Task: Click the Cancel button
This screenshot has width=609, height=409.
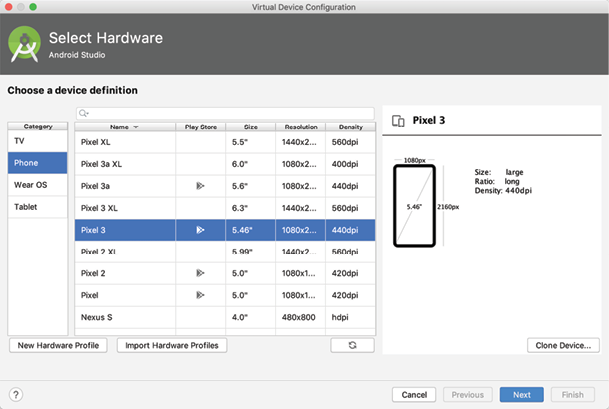Action: pyautogui.click(x=414, y=395)
